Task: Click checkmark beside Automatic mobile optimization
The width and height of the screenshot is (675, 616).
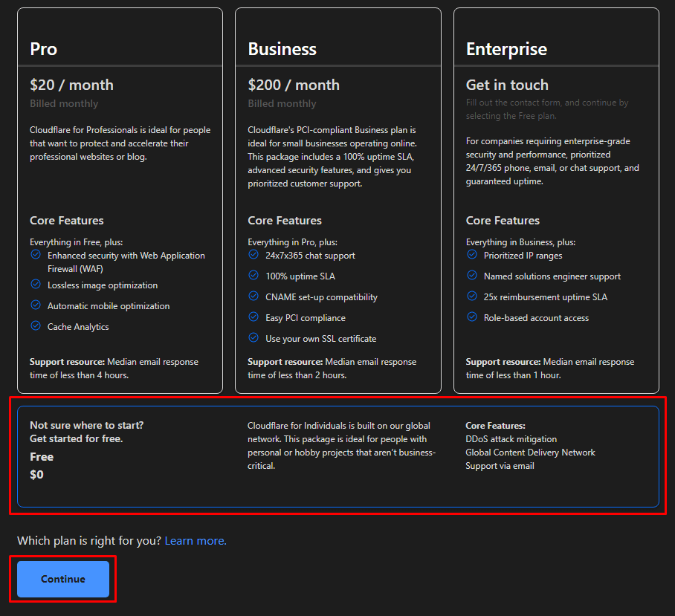Action: coord(35,305)
